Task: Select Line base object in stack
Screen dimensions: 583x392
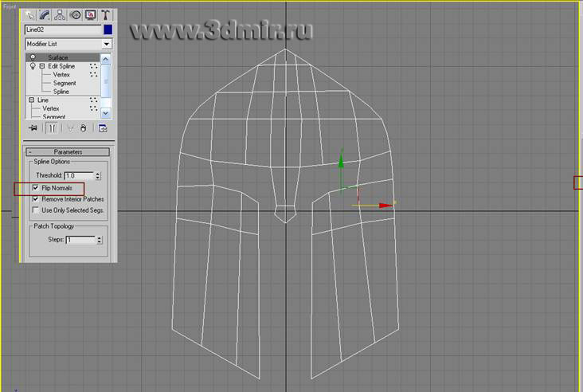Action: 43,100
